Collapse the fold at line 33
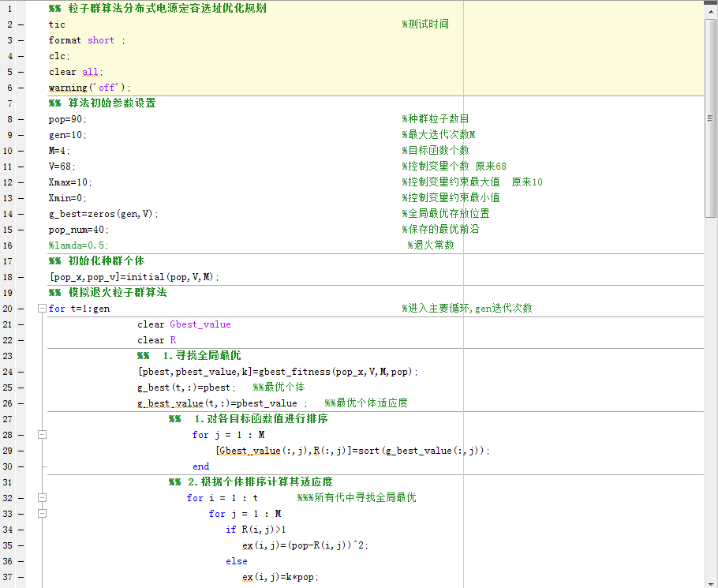This screenshot has width=718, height=588. point(42,514)
